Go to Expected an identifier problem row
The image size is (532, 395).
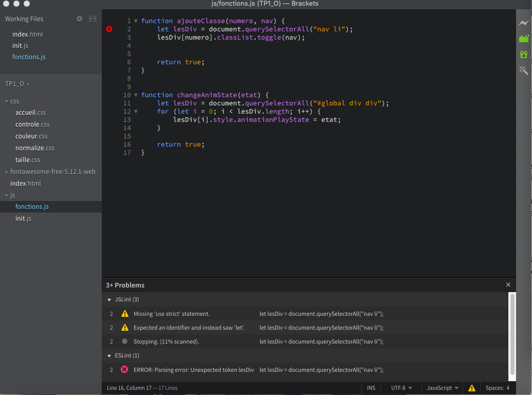[305, 328]
